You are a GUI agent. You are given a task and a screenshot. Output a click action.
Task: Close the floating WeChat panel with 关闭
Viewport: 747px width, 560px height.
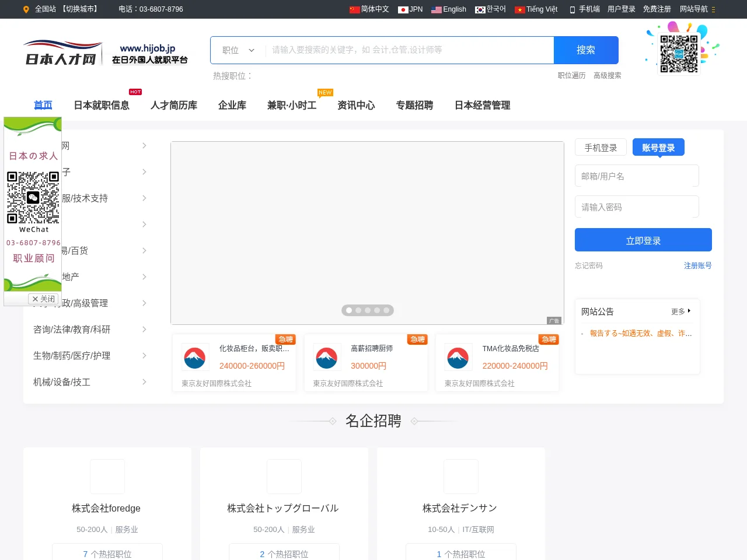[44, 299]
